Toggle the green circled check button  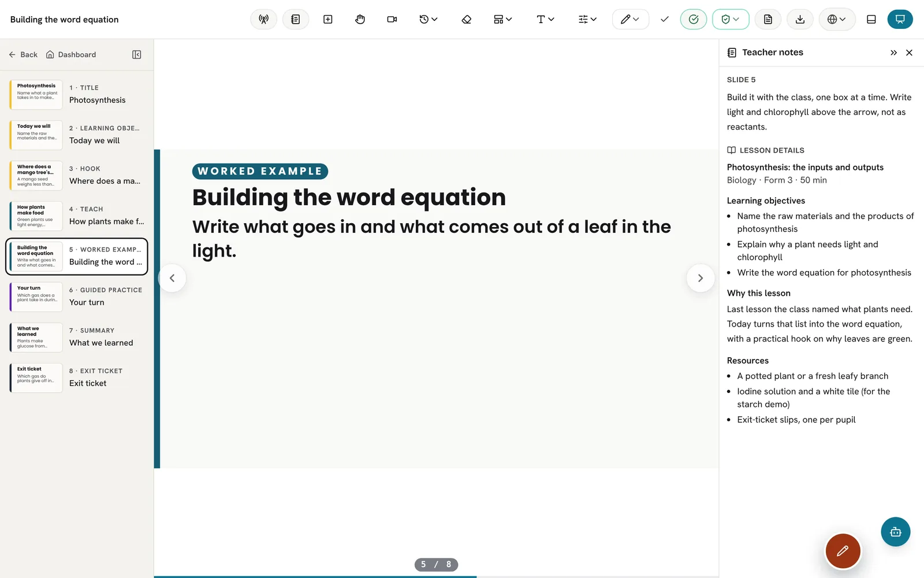(x=694, y=19)
